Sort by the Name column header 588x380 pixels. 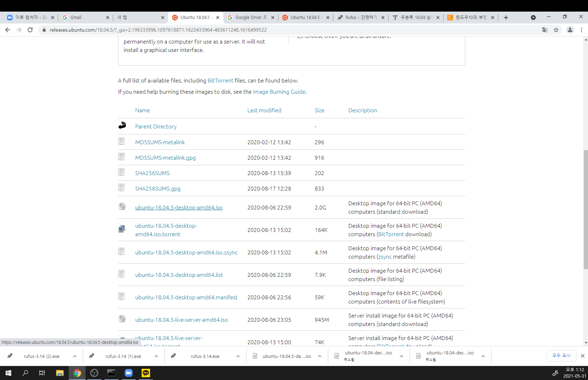point(142,110)
